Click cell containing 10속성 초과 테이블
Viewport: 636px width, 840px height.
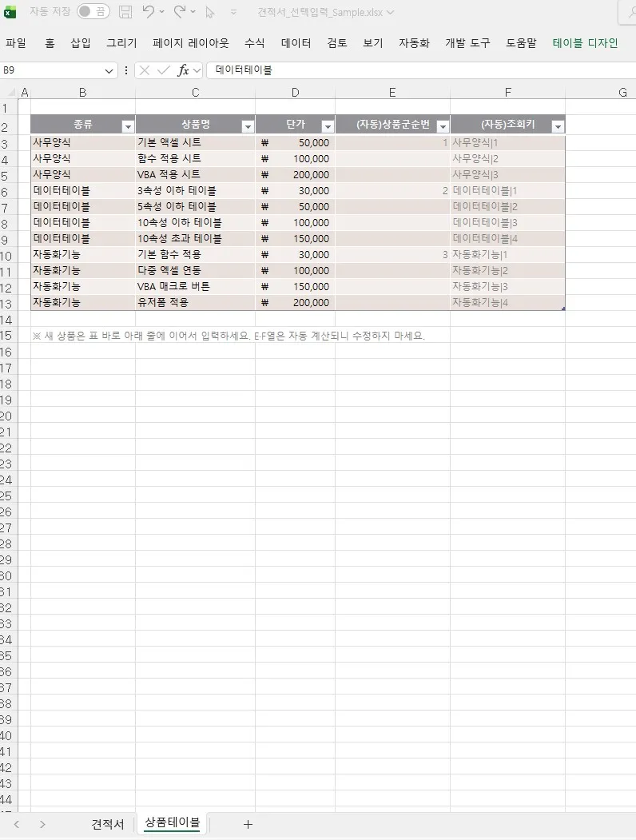coord(196,238)
